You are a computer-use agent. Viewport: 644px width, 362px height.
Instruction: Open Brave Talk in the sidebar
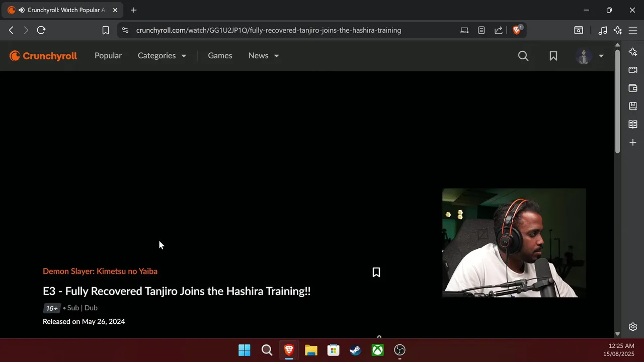[x=633, y=70]
